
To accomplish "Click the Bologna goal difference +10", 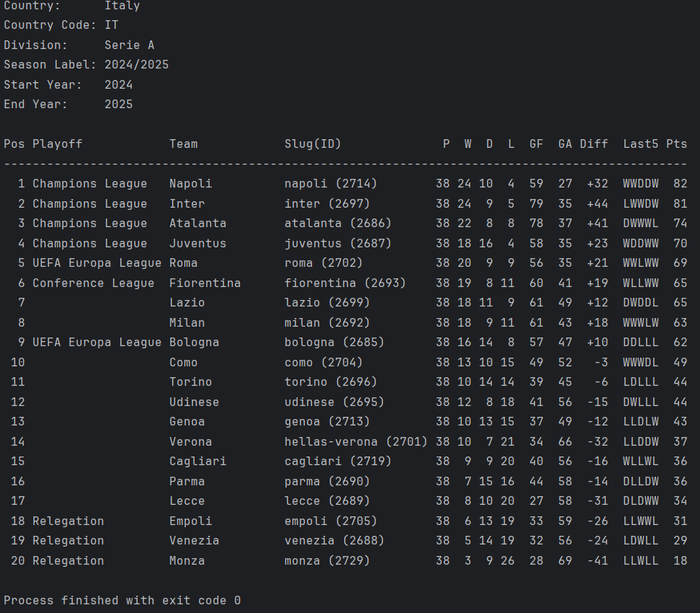I will pos(594,343).
